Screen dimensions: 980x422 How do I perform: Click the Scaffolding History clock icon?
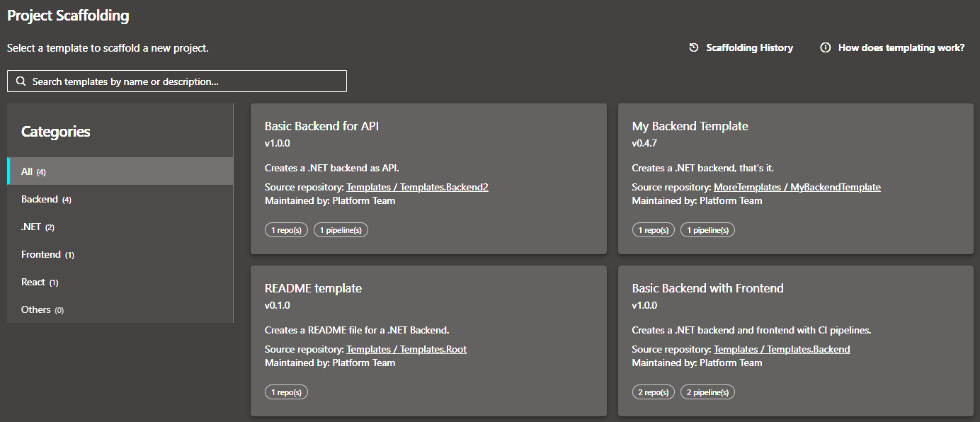pyautogui.click(x=694, y=47)
